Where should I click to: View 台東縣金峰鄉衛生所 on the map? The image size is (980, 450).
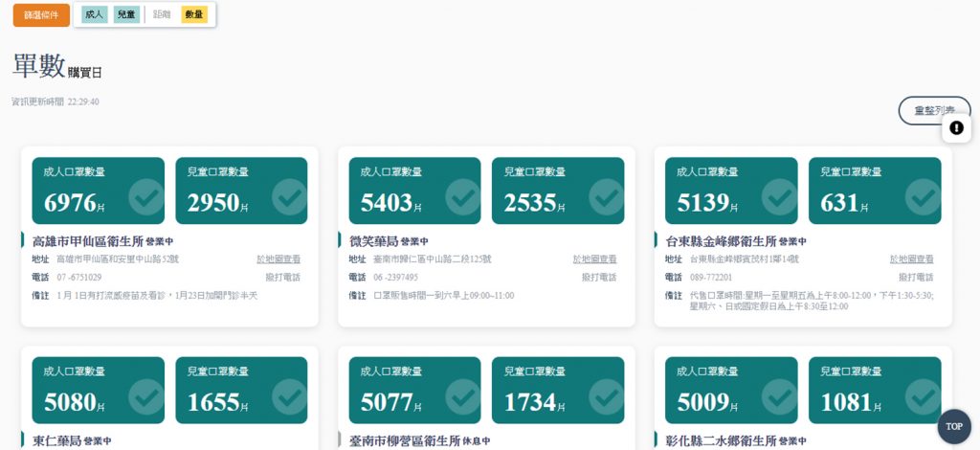pyautogui.click(x=912, y=259)
